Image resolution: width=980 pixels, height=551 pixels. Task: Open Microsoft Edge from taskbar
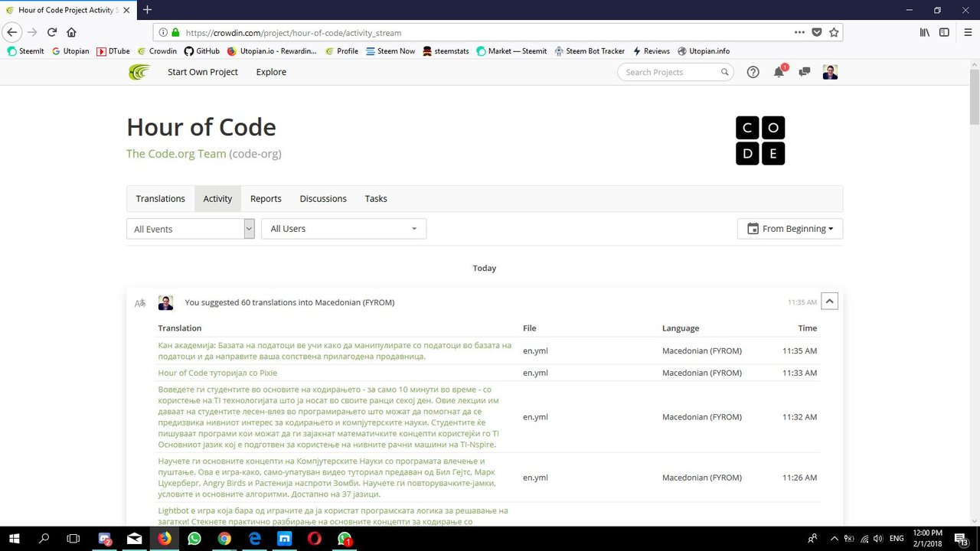click(254, 539)
